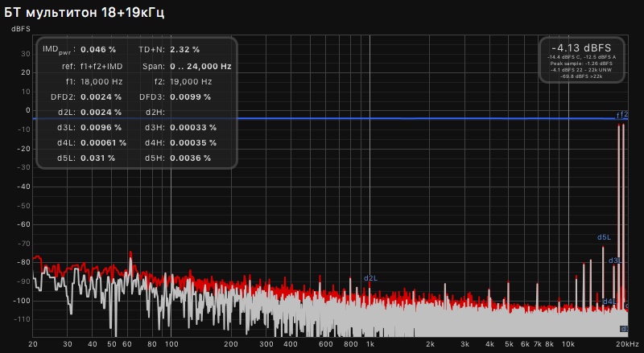The width and height of the screenshot is (644, 353).
Task: Click the 50 tick on the frequency axis
Action: pos(112,344)
